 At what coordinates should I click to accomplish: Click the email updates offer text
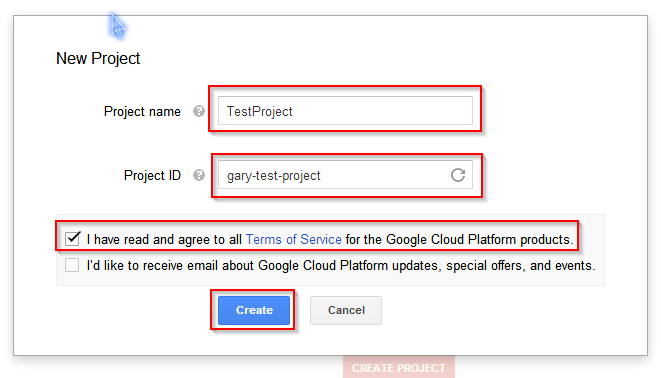(x=341, y=265)
